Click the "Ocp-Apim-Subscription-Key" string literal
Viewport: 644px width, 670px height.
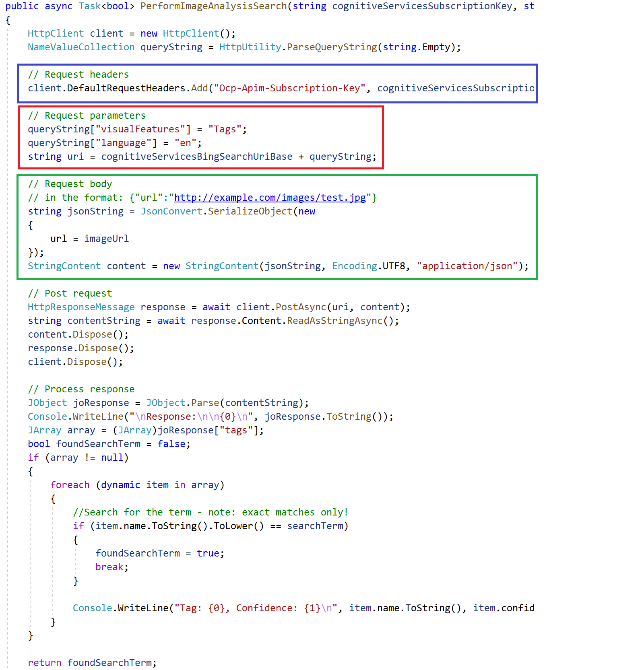click(x=290, y=88)
